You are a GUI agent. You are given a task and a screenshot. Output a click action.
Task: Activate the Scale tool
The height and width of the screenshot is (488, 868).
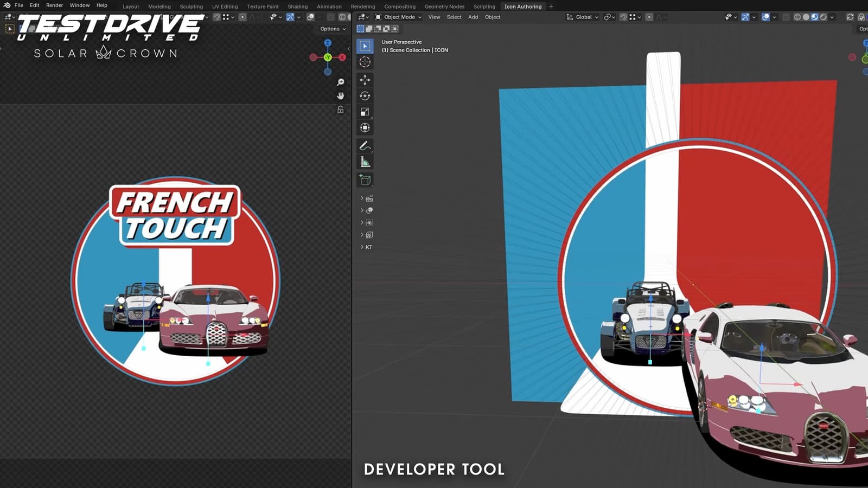pyautogui.click(x=365, y=112)
